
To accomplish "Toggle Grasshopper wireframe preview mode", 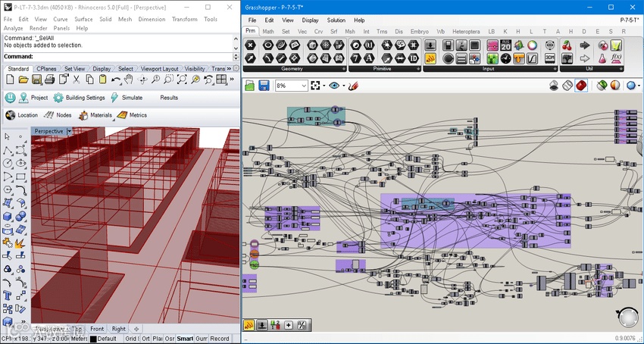I will [x=567, y=86].
